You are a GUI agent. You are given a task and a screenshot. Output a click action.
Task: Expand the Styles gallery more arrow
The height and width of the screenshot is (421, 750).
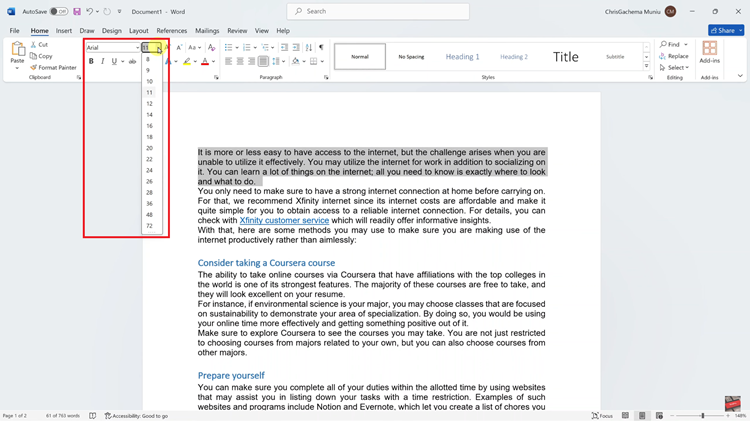646,66
